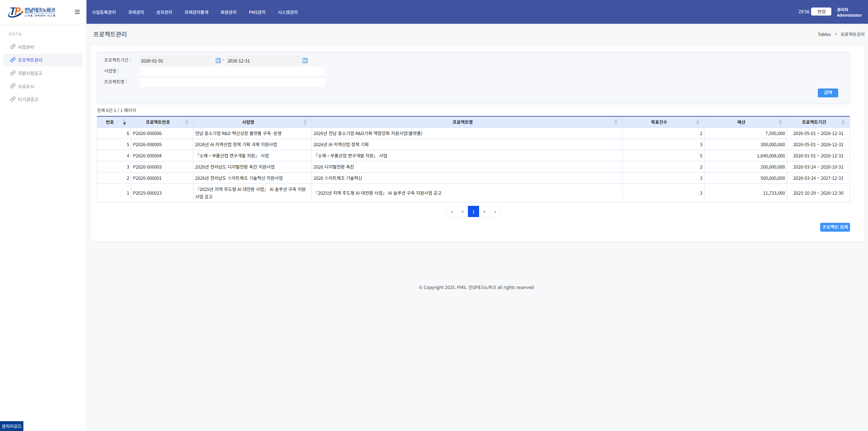
Task: Click the link icon beside 사업관리
Action: click(13, 46)
